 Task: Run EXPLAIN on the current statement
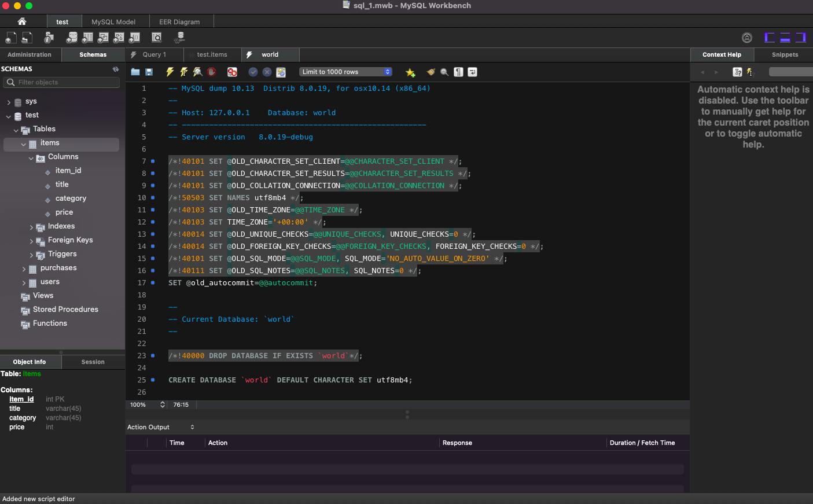click(197, 72)
